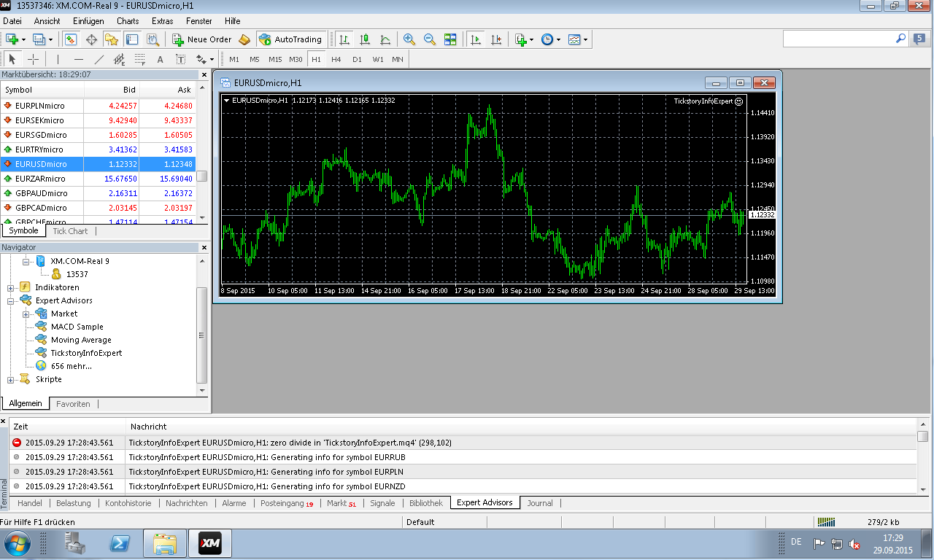Expand the Indikatoren tree node

10,287
